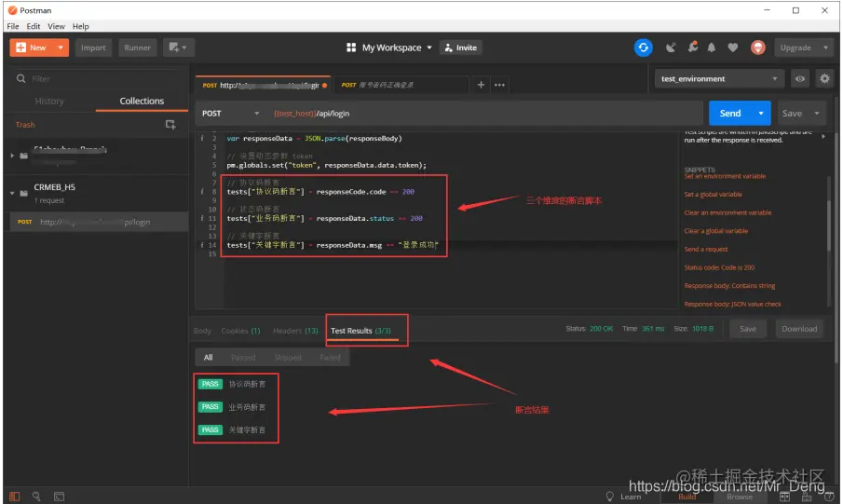Viewport: 843px width, 504px height.
Task: Click the search icon in Filter box
Action: tap(21, 78)
